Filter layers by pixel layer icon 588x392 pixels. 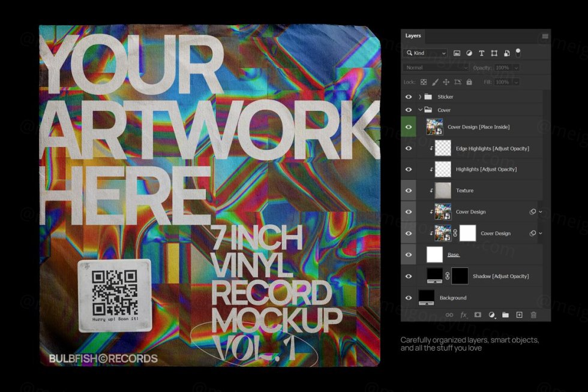(x=457, y=53)
